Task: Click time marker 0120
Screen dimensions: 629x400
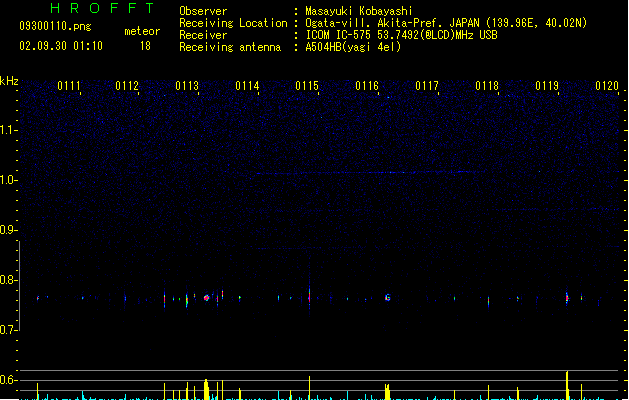Action: click(x=607, y=86)
